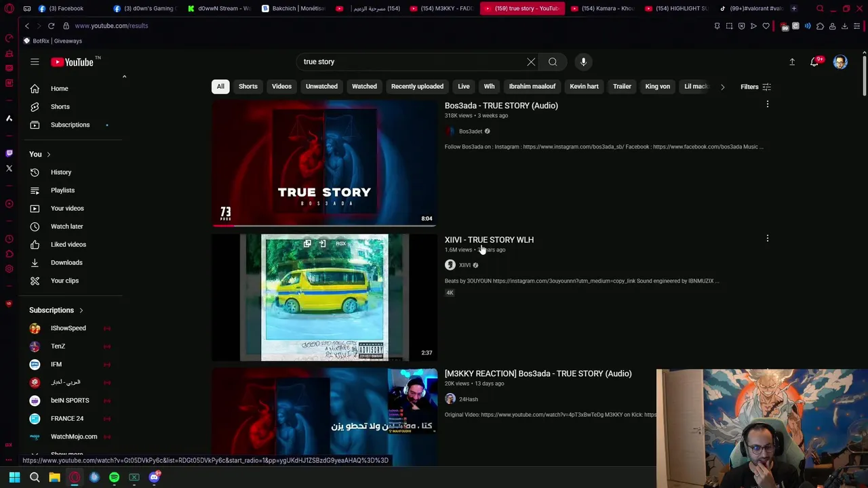Screen dimensions: 868x488
Task: Go back using the browser back arrow
Action: (x=27, y=26)
